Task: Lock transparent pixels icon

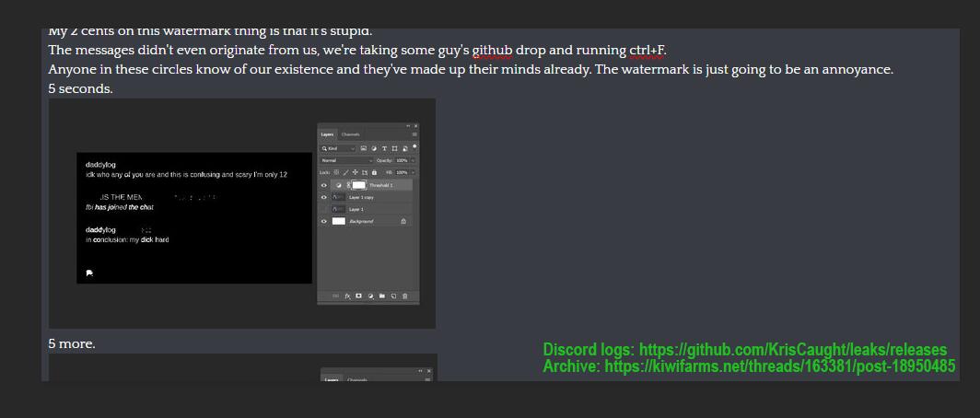Action: click(x=336, y=172)
